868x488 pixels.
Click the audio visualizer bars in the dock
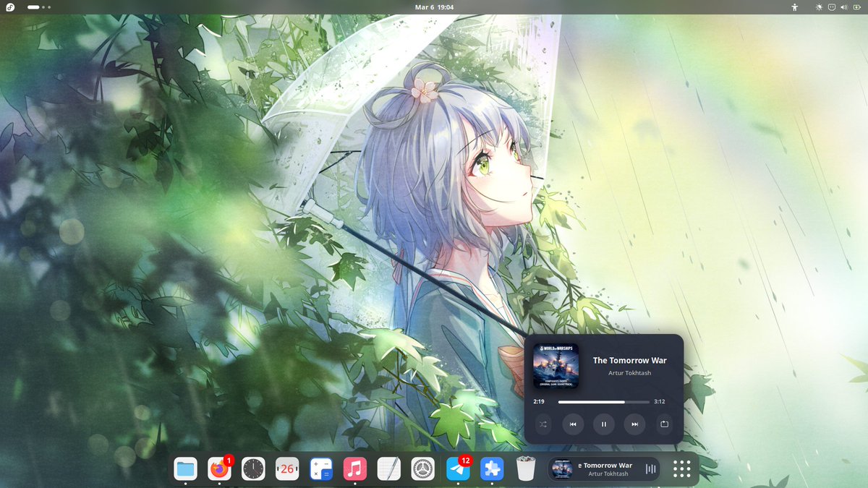650,469
